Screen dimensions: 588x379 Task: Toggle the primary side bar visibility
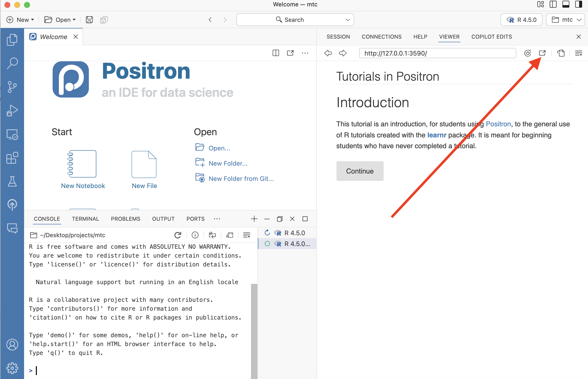[553, 4]
